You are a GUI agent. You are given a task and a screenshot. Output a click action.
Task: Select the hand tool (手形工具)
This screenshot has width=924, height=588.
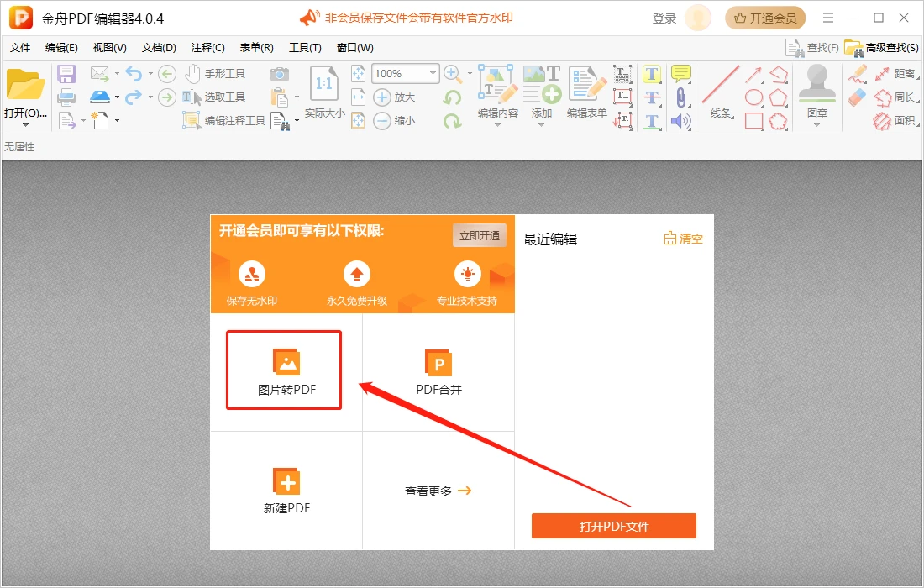[215, 74]
